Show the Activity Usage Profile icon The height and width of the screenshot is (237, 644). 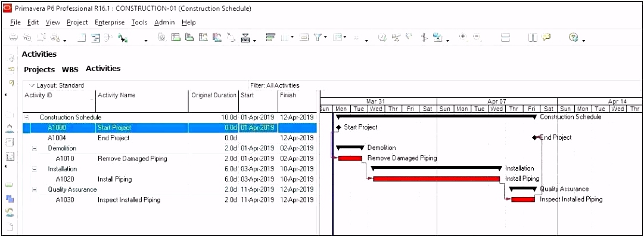point(189,38)
